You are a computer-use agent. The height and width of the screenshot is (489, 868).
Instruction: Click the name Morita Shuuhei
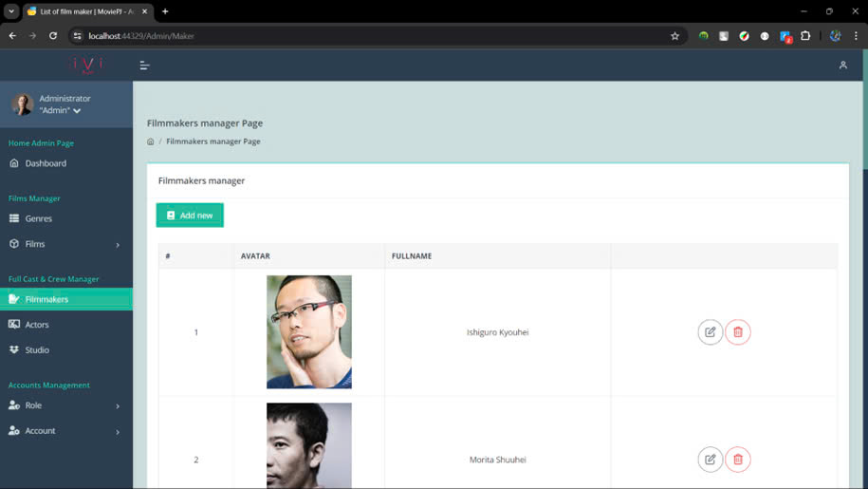click(x=498, y=460)
